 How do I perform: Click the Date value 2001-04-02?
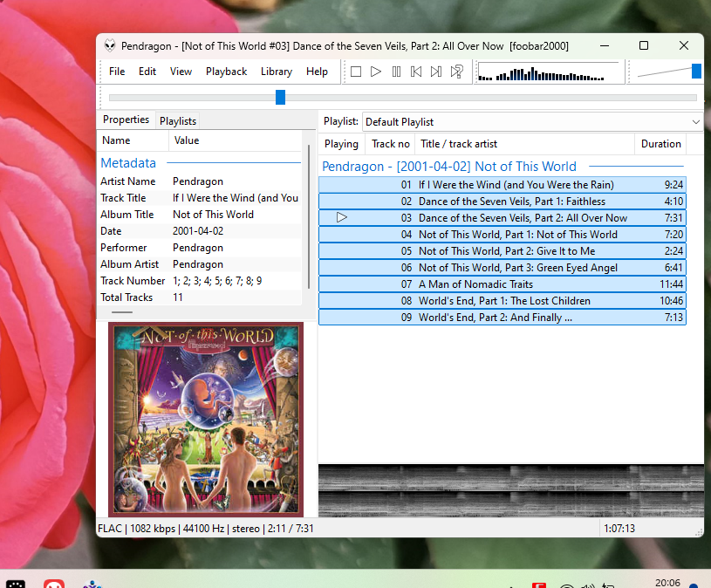(198, 231)
